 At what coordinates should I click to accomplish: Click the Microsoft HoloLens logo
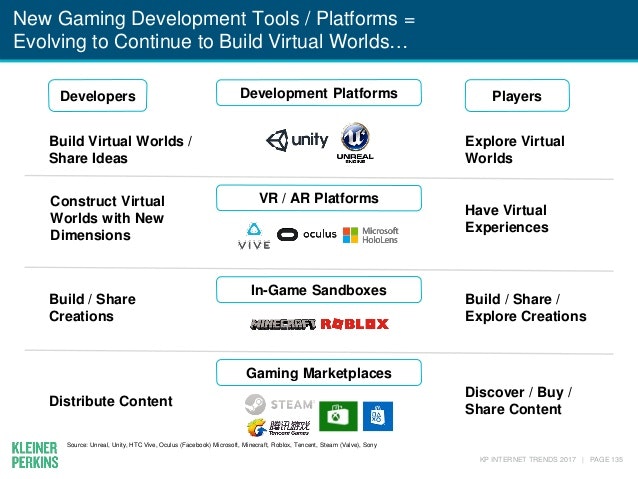tap(371, 235)
